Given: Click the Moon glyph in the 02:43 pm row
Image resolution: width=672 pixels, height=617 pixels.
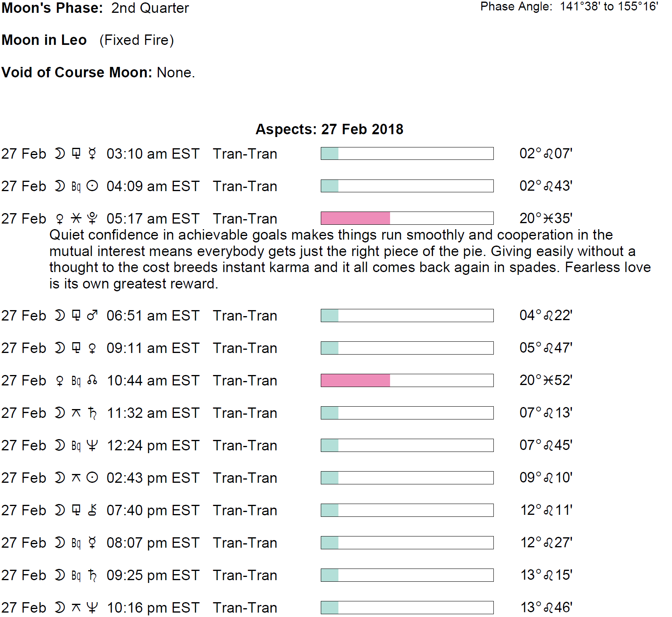Looking at the screenshot, I should [x=60, y=478].
